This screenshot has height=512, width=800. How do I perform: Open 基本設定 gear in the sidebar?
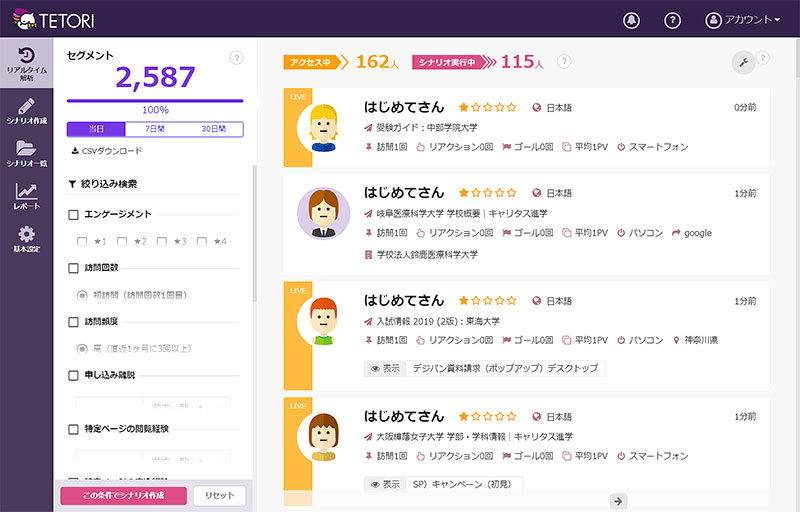point(27,239)
